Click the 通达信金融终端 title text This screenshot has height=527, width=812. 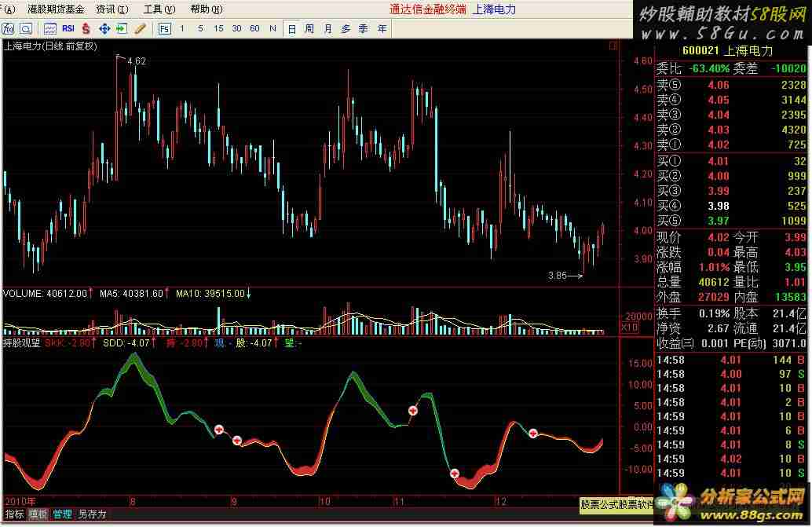427,9
